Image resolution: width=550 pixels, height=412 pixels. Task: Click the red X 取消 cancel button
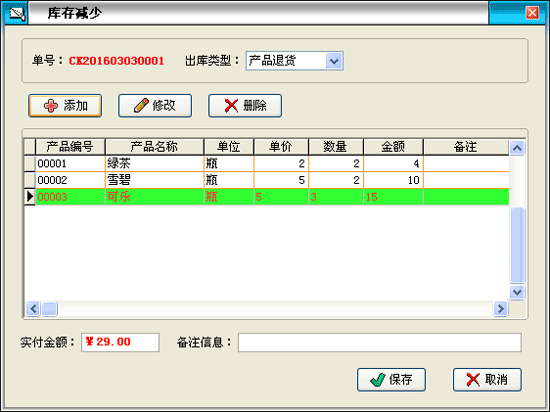click(487, 379)
